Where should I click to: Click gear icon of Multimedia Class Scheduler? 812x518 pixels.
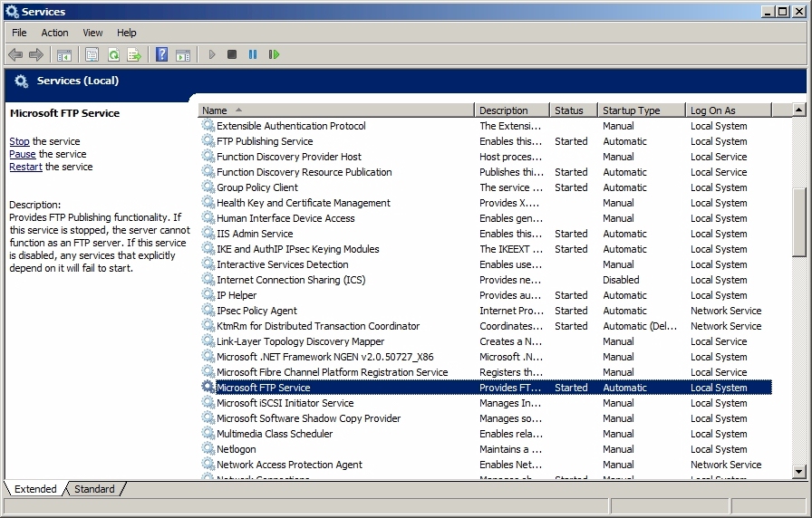pos(208,434)
